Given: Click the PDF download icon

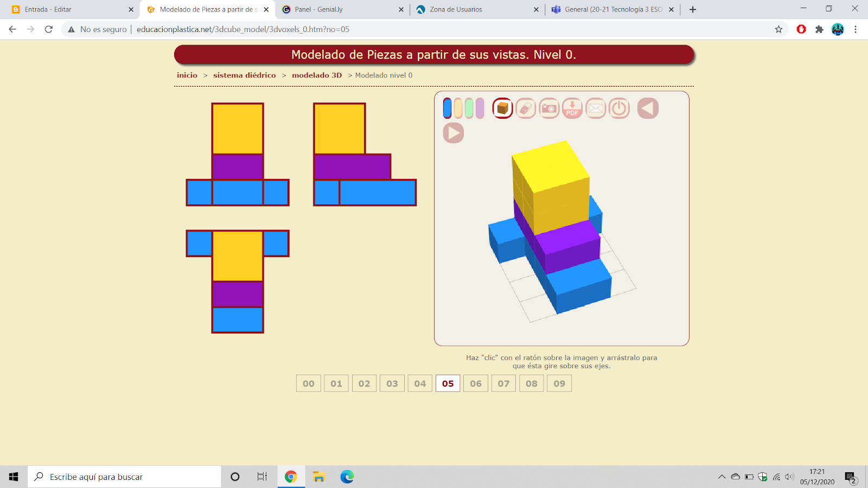Looking at the screenshot, I should point(572,108).
